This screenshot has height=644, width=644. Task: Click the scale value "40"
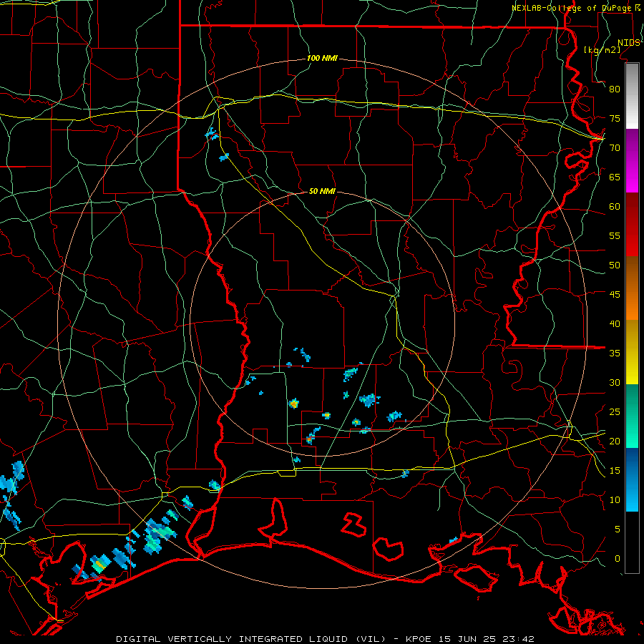(615, 323)
